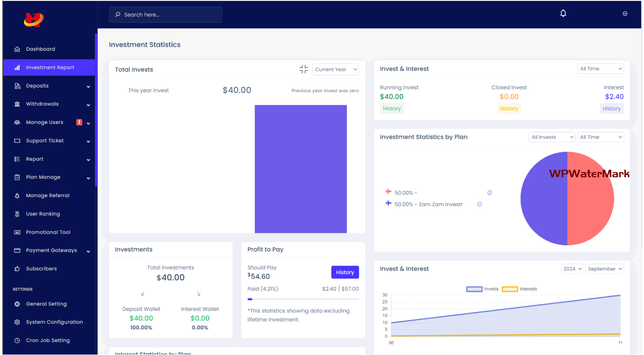Click the Search here input field
Image resolution: width=644 pixels, height=355 pixels.
(165, 15)
